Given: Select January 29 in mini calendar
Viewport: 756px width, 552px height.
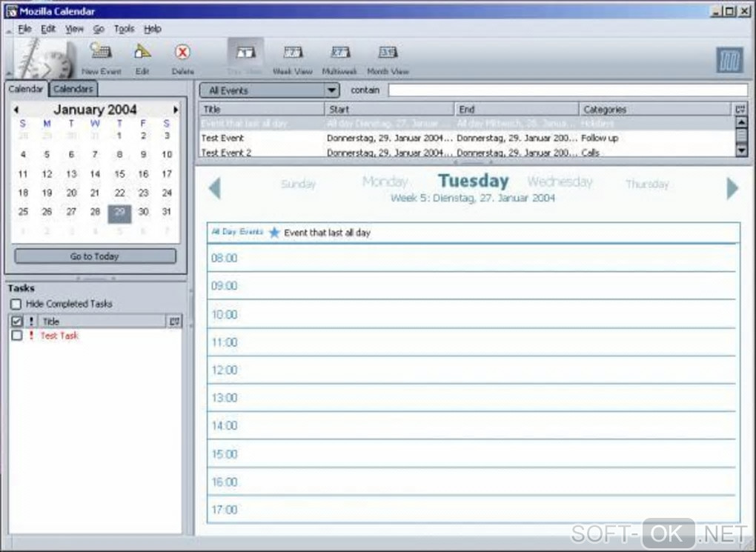Looking at the screenshot, I should coord(119,213).
